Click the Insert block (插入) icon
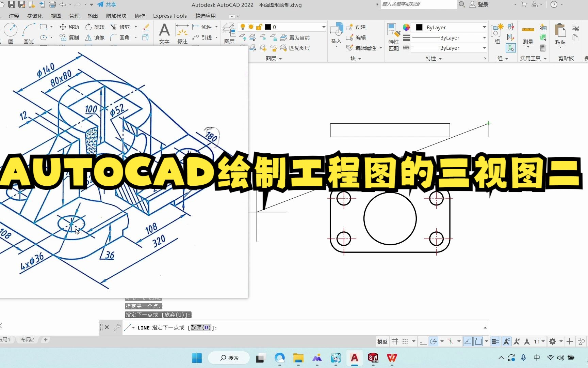Image resolution: width=588 pixels, height=368 pixels. (337, 33)
